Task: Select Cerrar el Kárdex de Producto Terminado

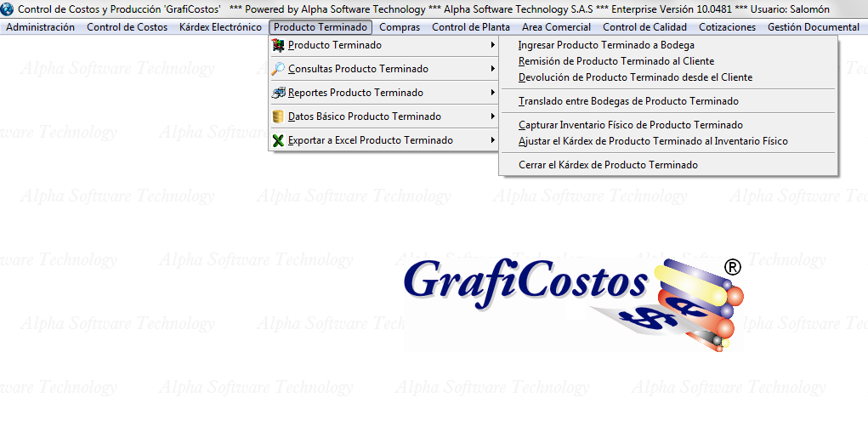Action: pyautogui.click(x=608, y=165)
